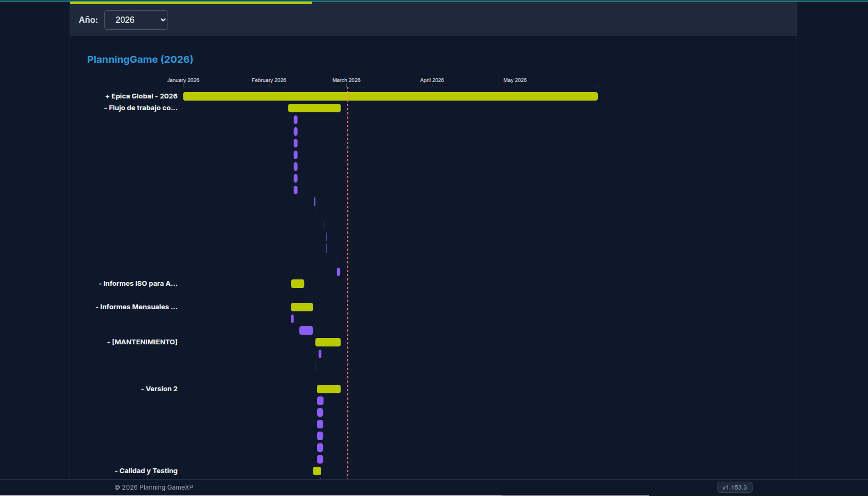Select the Flujo de trabajo yellow bar
This screenshot has height=496, width=868.
314,108
